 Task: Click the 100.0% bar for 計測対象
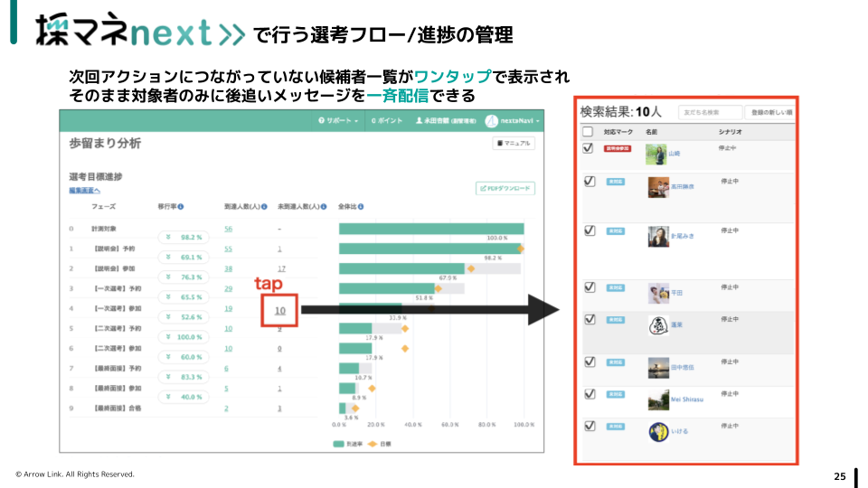point(431,229)
